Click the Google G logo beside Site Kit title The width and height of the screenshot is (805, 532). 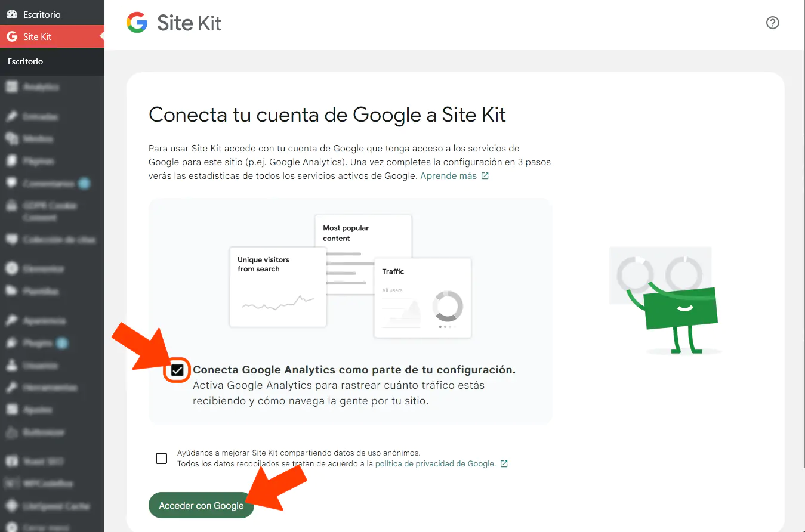click(137, 23)
